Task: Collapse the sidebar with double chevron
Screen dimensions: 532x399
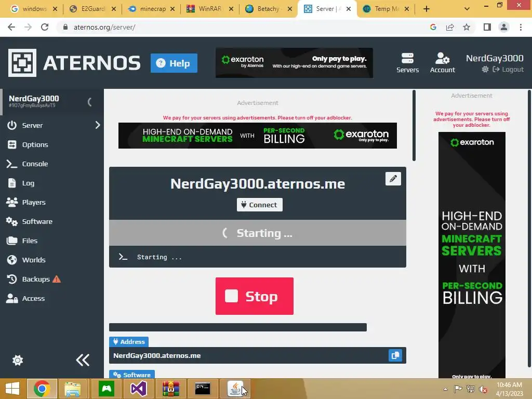Action: pyautogui.click(x=83, y=360)
